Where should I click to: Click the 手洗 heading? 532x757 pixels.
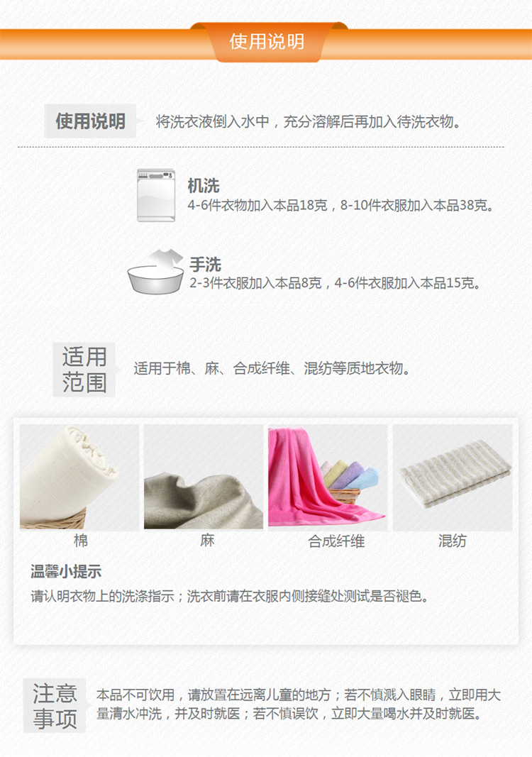click(205, 264)
